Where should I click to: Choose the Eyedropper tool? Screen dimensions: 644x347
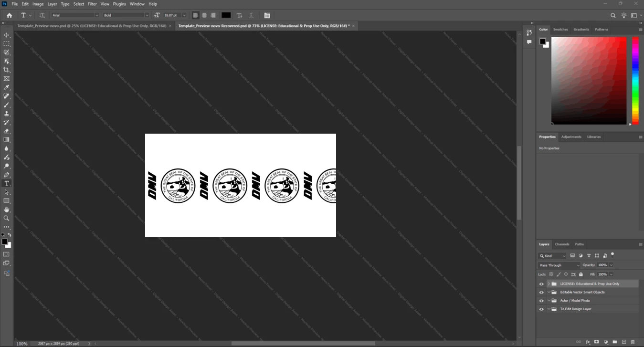pos(7,87)
